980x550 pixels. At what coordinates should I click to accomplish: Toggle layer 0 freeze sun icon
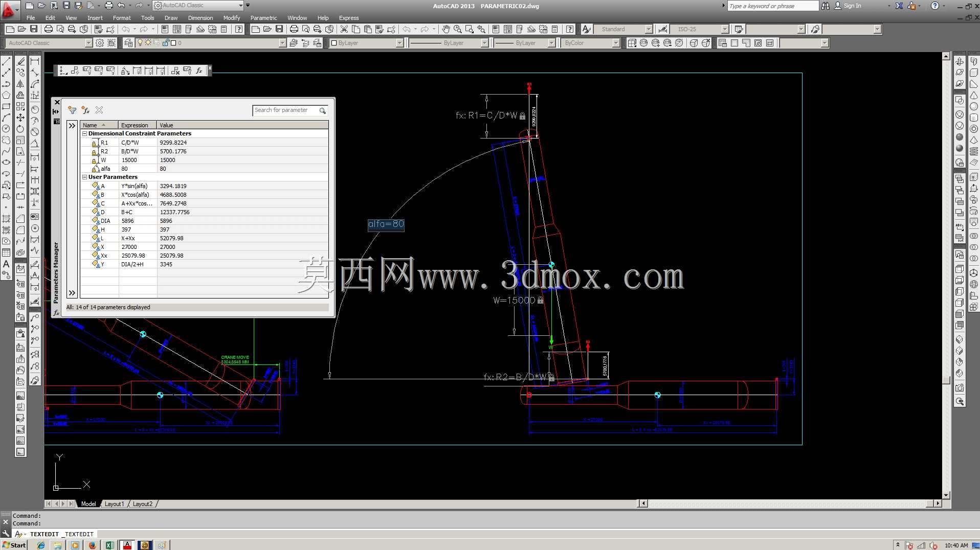click(x=148, y=43)
